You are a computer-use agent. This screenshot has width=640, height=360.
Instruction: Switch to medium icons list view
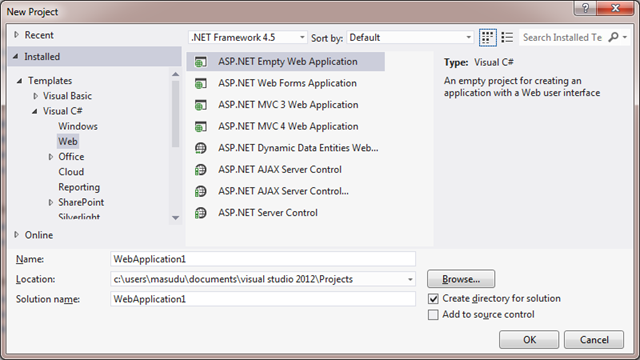click(507, 38)
